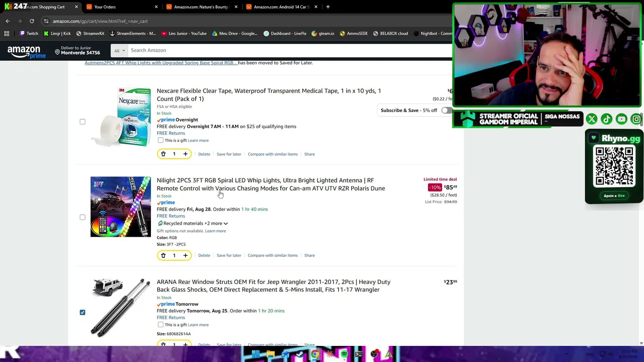
Task: Open the Meu Drive Google bookmark
Action: click(x=234, y=34)
